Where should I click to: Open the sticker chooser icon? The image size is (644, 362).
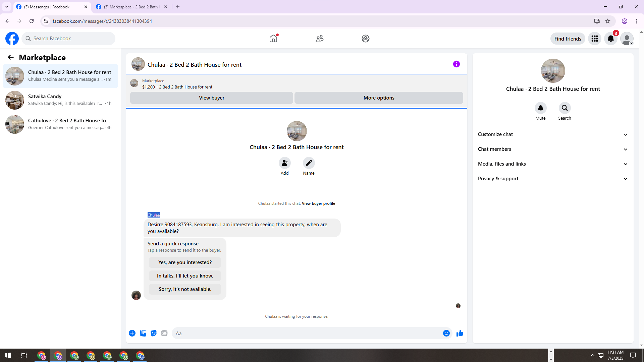154,333
